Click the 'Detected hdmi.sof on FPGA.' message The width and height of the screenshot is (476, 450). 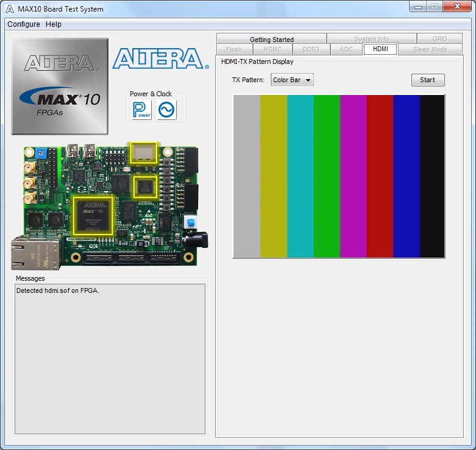point(58,290)
